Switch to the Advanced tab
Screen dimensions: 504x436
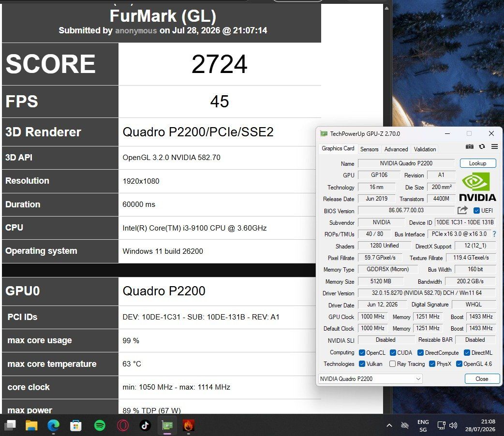pos(396,149)
